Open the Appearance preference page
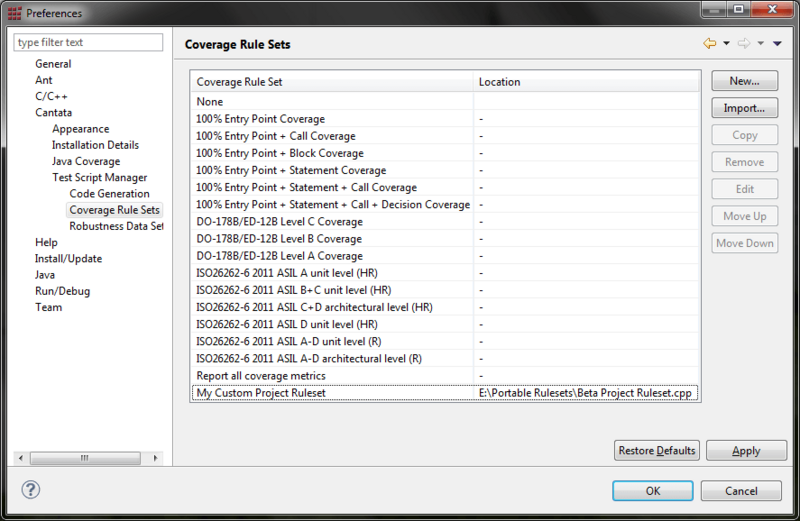The width and height of the screenshot is (800, 521). coord(81,129)
